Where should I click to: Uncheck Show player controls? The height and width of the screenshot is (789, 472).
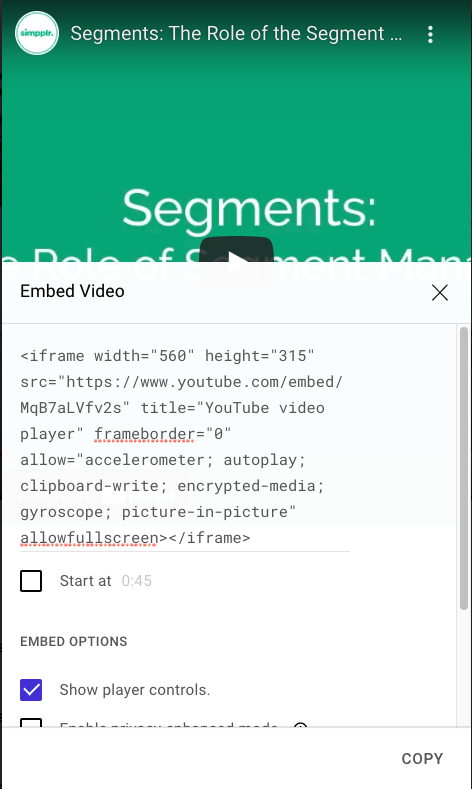[31, 690]
